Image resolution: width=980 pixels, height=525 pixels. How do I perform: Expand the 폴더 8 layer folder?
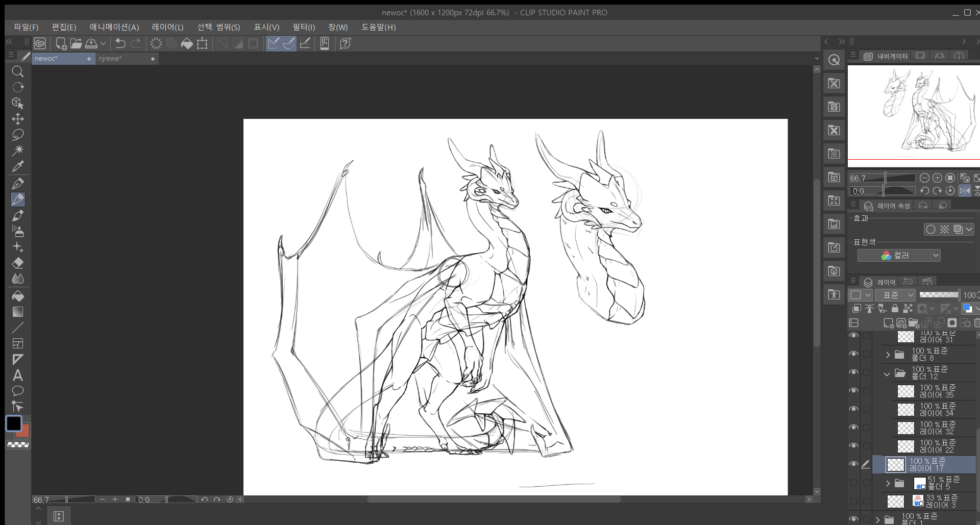(888, 355)
